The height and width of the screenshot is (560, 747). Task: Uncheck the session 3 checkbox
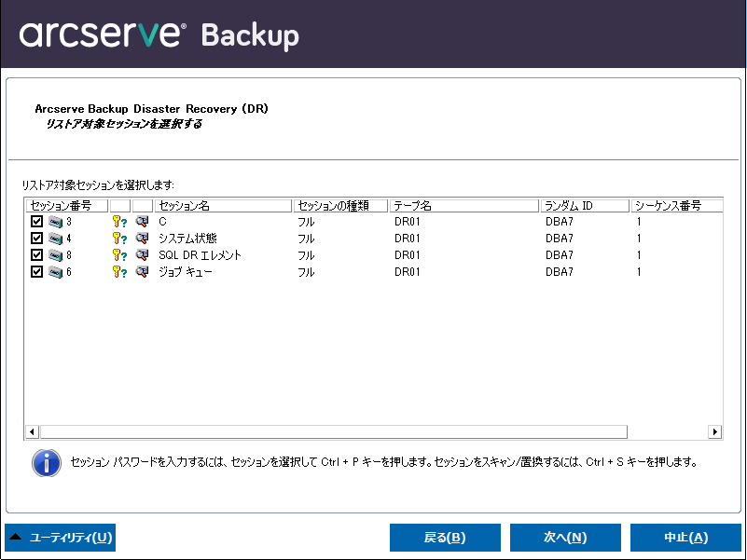[x=36, y=222]
